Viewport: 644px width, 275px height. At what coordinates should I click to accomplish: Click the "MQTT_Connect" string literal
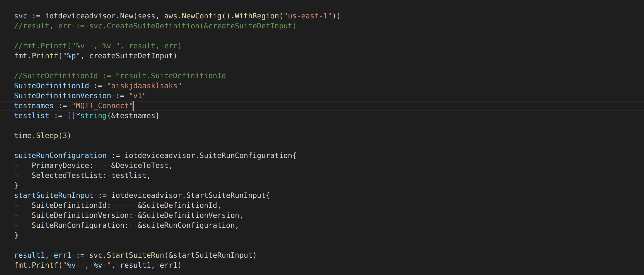pos(102,106)
